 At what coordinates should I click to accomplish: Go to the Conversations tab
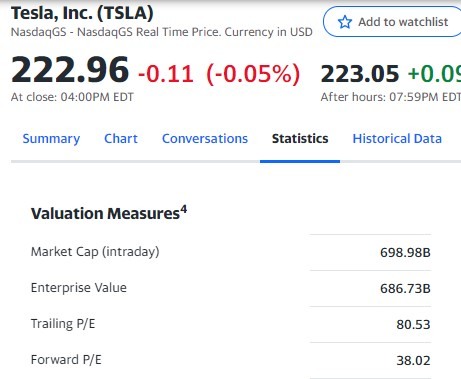(205, 139)
